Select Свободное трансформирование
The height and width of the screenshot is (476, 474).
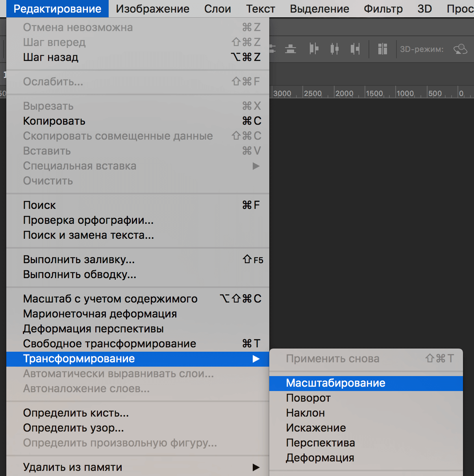click(109, 343)
